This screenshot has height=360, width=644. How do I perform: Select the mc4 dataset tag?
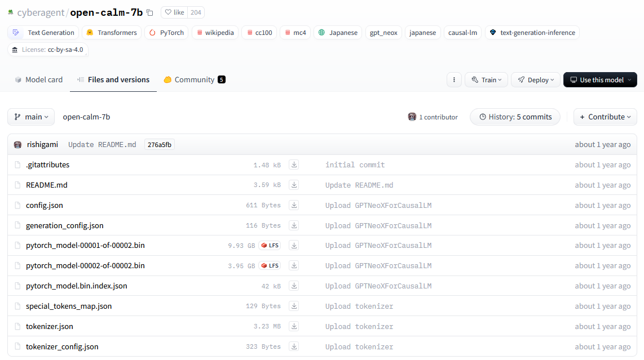click(x=295, y=33)
